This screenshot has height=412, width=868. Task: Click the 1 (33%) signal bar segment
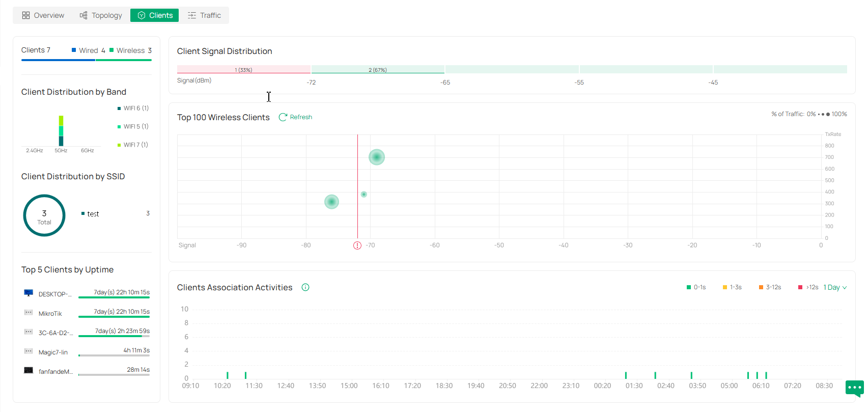point(244,69)
